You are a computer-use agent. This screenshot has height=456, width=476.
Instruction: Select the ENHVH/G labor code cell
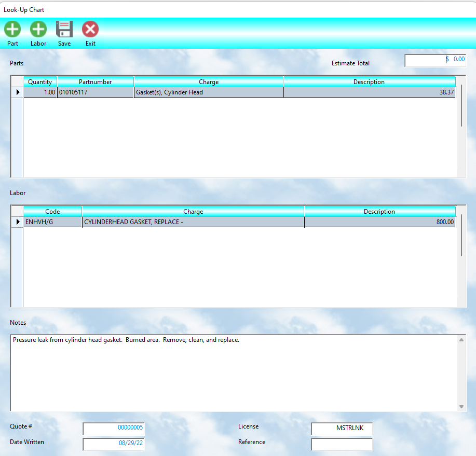coord(53,222)
